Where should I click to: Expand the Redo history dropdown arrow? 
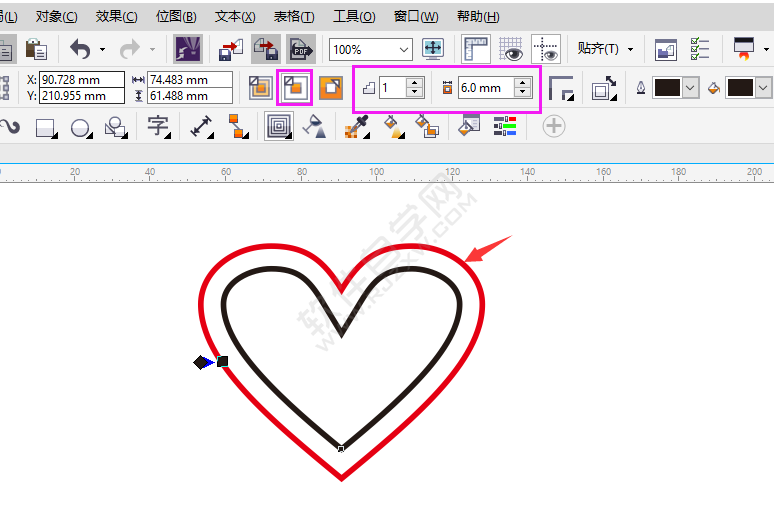pos(152,49)
